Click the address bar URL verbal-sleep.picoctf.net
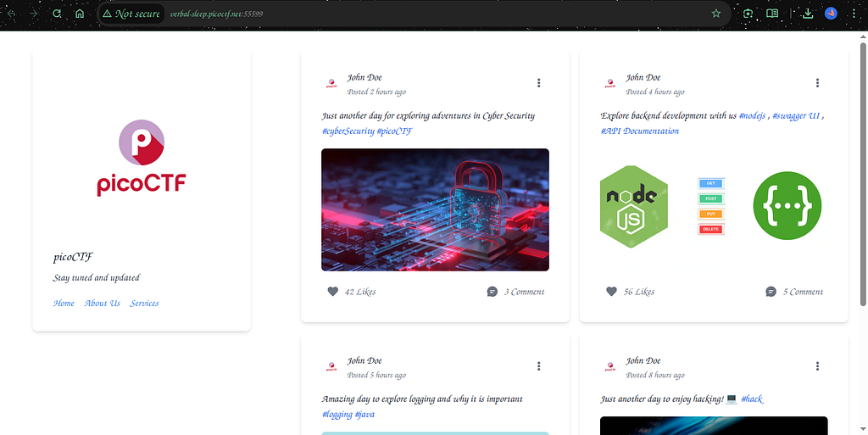The height and width of the screenshot is (435, 868). [216, 14]
